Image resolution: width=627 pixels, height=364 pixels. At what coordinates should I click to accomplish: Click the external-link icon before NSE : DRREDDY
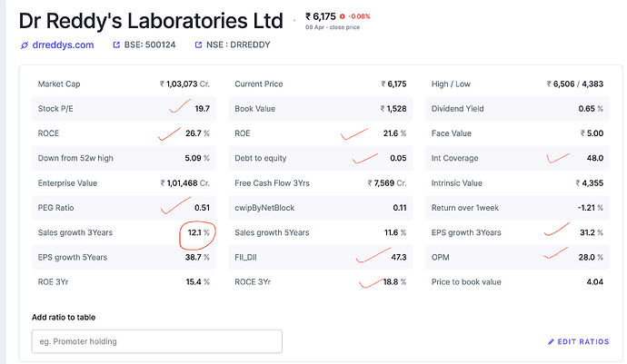pos(197,44)
